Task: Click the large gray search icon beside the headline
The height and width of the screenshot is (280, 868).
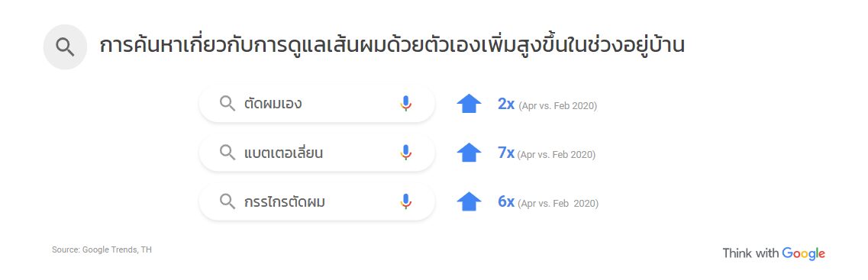Action: pyautogui.click(x=66, y=47)
